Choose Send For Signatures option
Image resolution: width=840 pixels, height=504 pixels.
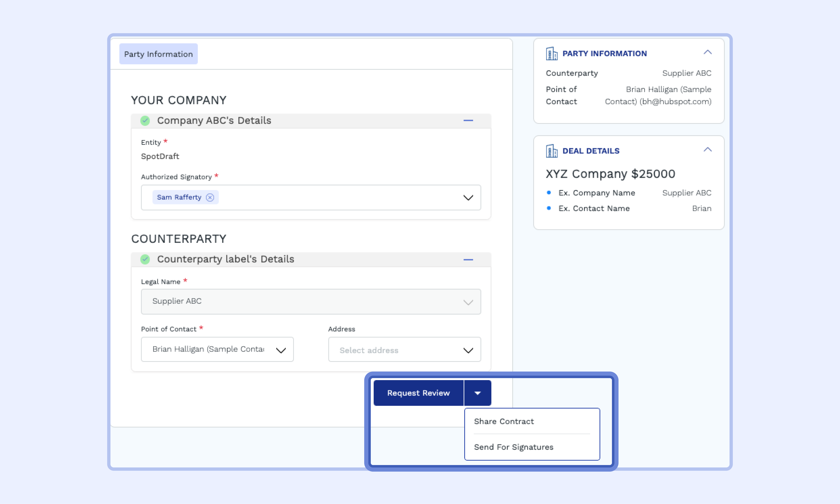513,447
